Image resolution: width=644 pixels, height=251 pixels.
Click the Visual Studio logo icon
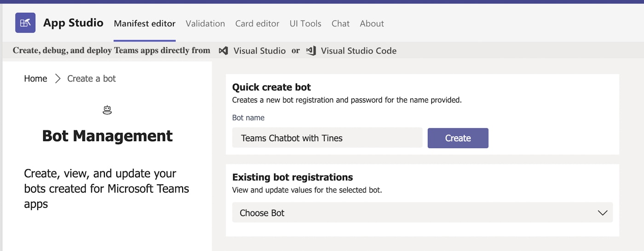tap(223, 51)
